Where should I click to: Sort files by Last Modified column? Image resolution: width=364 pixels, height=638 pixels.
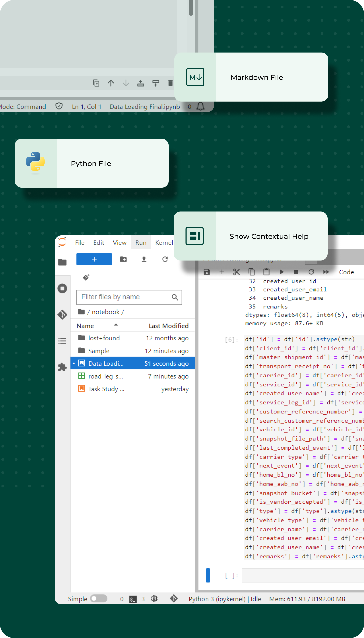click(x=161, y=325)
